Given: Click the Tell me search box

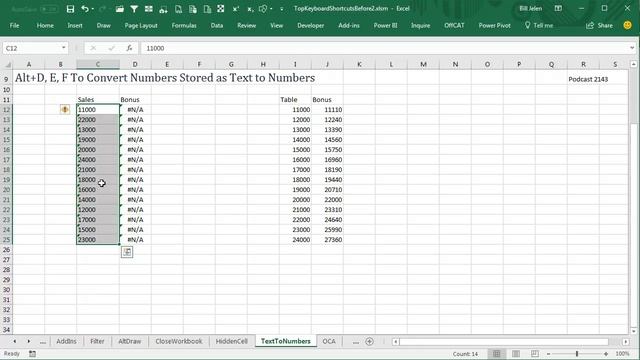Looking at the screenshot, I should (x=539, y=25).
